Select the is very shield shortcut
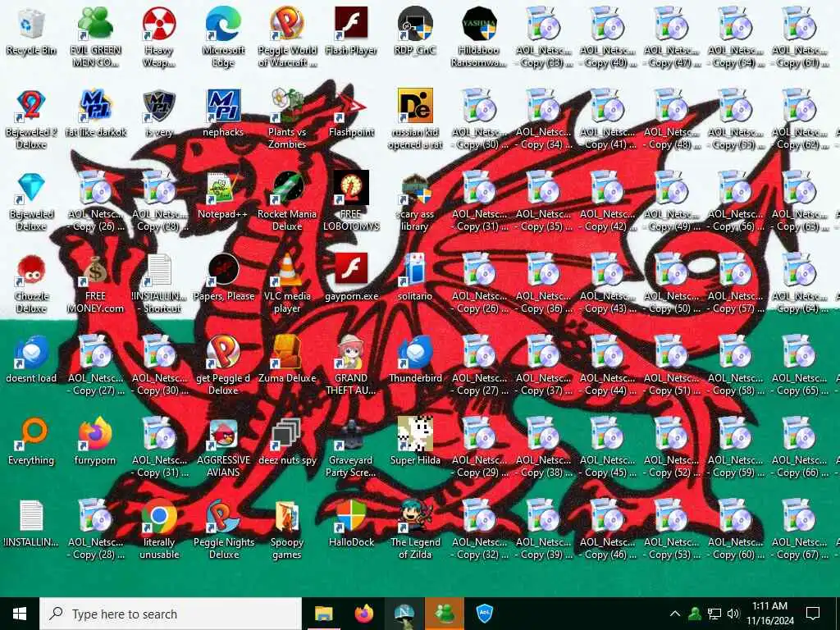Viewport: 840px width, 630px height. point(159,106)
